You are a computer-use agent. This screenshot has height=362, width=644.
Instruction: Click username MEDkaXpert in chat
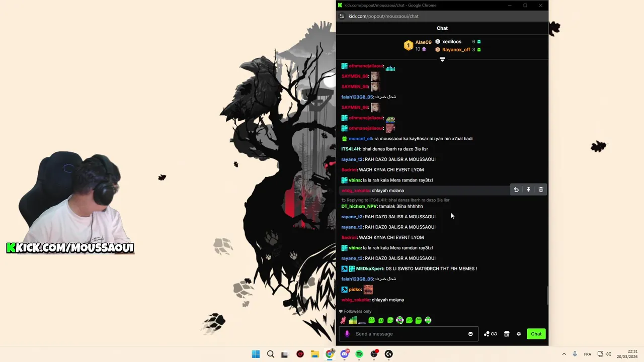[x=370, y=268]
